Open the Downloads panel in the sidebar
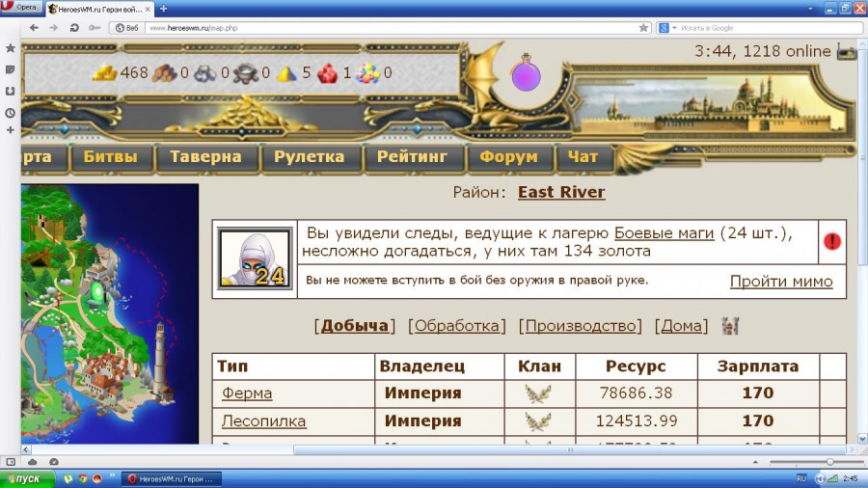The width and height of the screenshot is (868, 488). pos(10,92)
